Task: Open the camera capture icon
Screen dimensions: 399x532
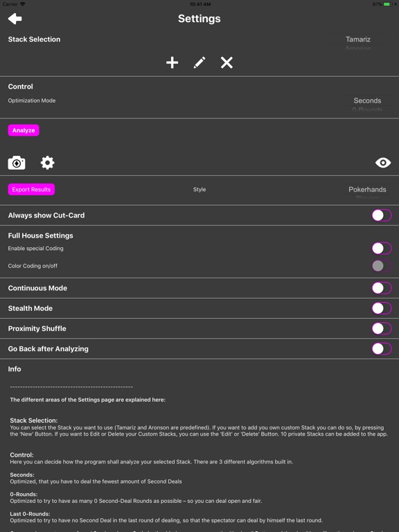Action: [x=17, y=163]
